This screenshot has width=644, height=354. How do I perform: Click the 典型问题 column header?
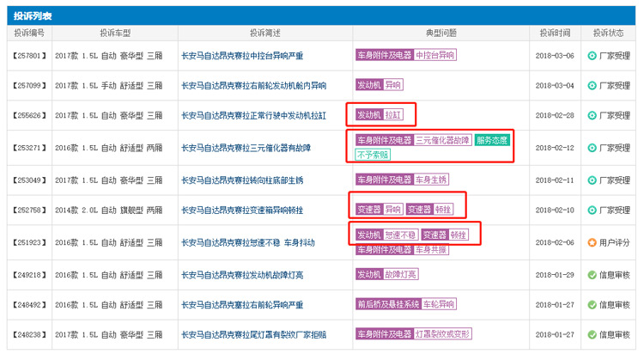tap(440, 33)
